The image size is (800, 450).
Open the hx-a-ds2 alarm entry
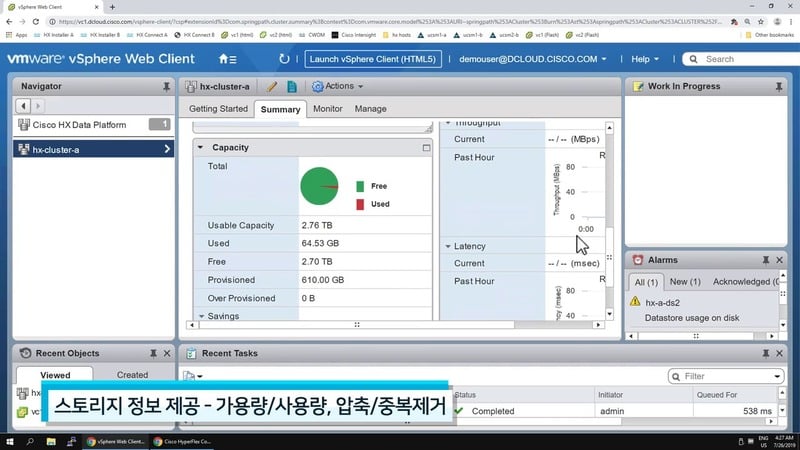click(x=662, y=303)
